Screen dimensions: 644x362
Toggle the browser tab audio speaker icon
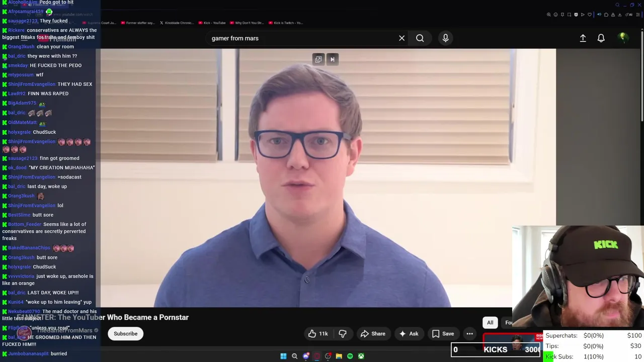point(599,15)
